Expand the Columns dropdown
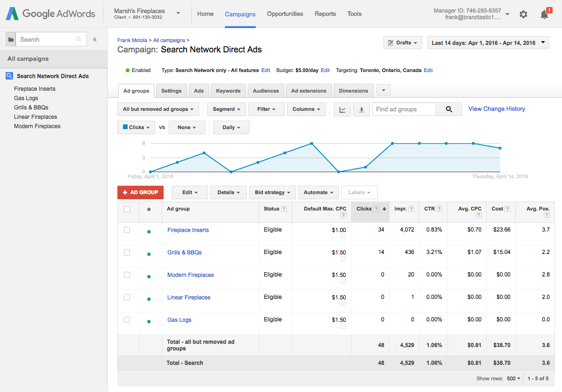This screenshot has width=562, height=392. coord(306,109)
